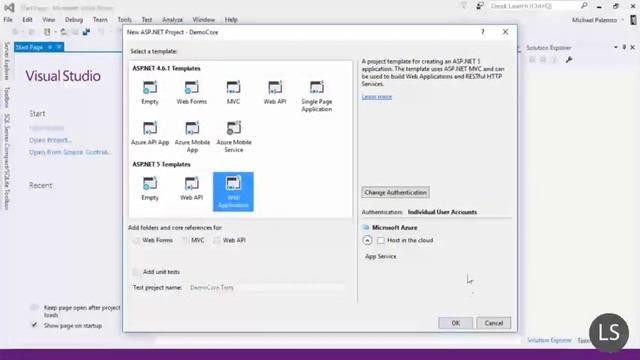The height and width of the screenshot is (360, 640).
Task: Tick the MVC references checkbox
Action: coord(185,240)
